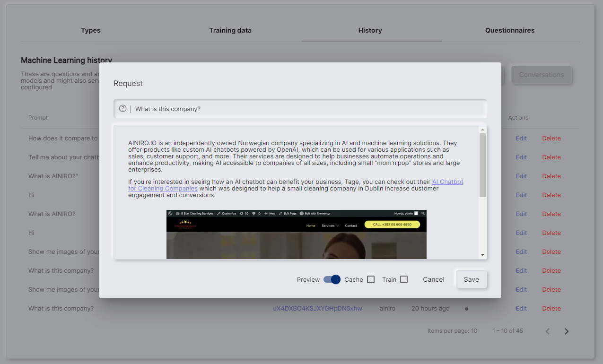603x364 pixels.
Task: Click the 'Tell me about your chatb' prompt text
Action: 63,157
